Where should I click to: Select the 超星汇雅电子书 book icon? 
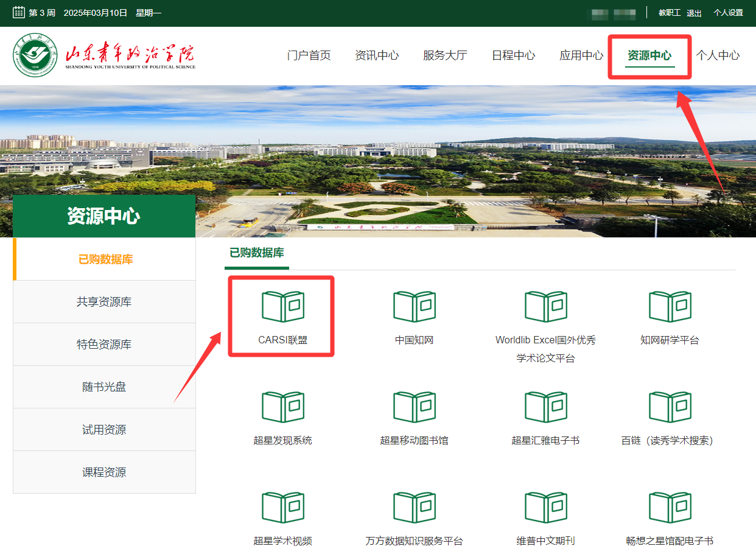click(545, 407)
